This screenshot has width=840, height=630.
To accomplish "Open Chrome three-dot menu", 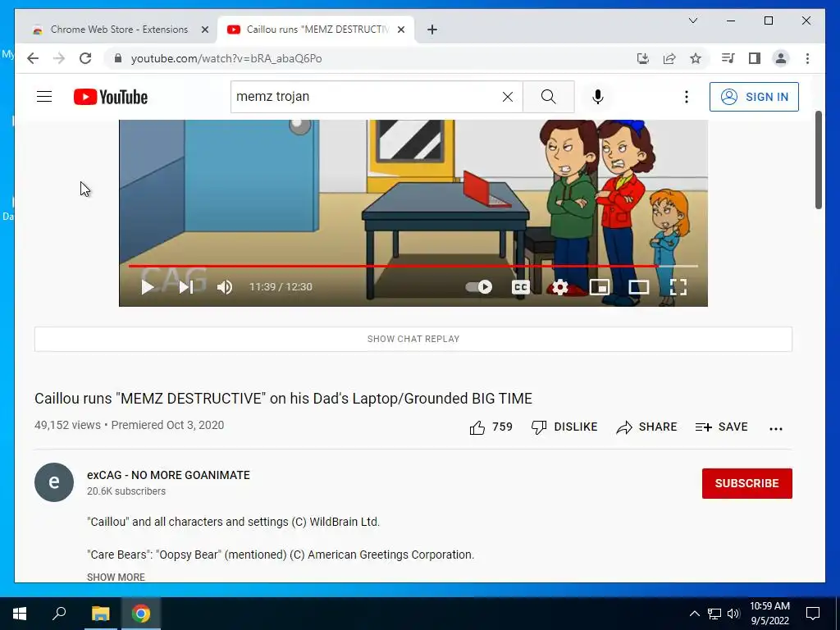I will point(807,58).
